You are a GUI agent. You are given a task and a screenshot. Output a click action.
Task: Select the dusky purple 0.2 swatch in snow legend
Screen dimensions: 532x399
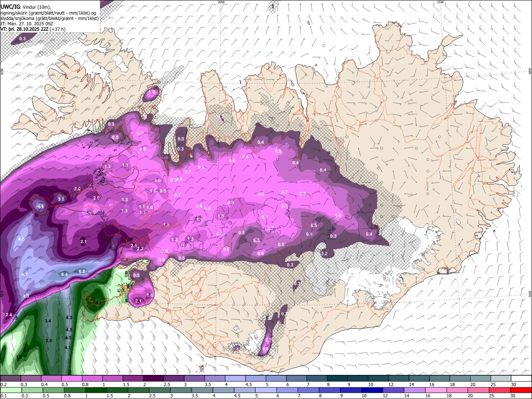click(10, 379)
